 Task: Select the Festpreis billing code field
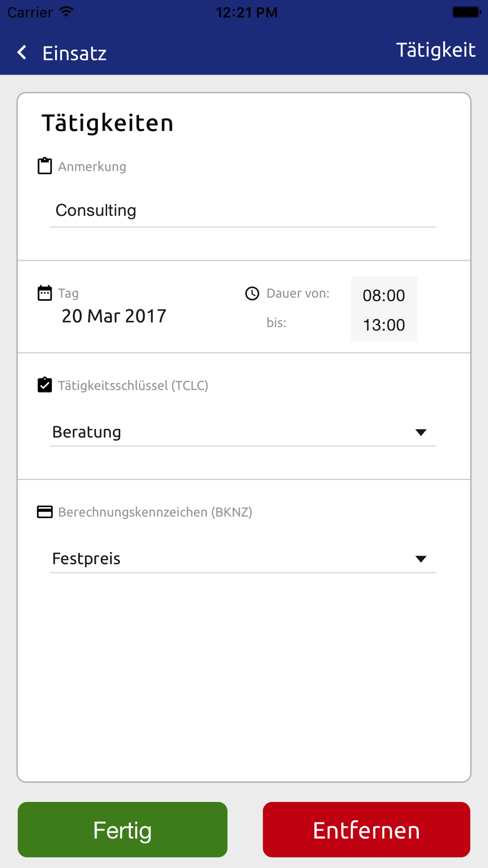click(x=243, y=559)
